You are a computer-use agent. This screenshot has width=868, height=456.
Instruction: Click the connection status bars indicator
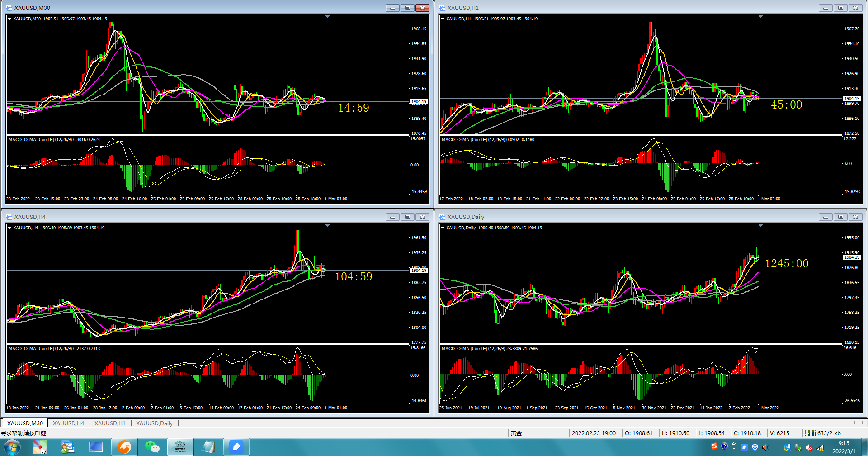click(810, 433)
